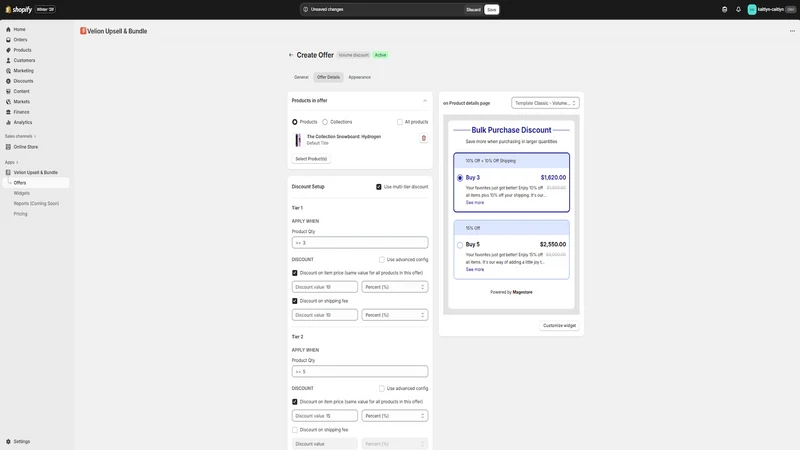Open Tier 2 item price Percent (%) dropdown
Viewport: 800px width, 450px height.
pyautogui.click(x=394, y=416)
